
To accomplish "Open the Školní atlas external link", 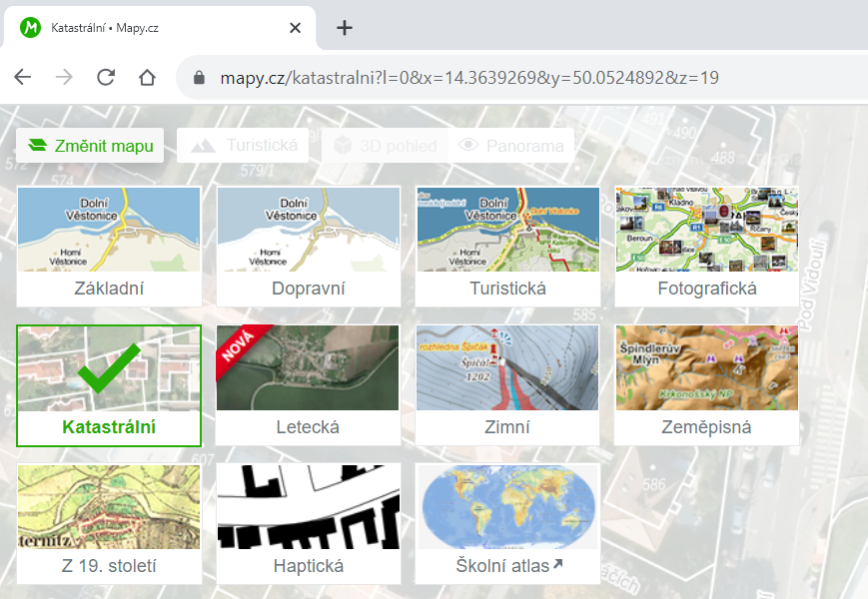I will pyautogui.click(x=507, y=524).
